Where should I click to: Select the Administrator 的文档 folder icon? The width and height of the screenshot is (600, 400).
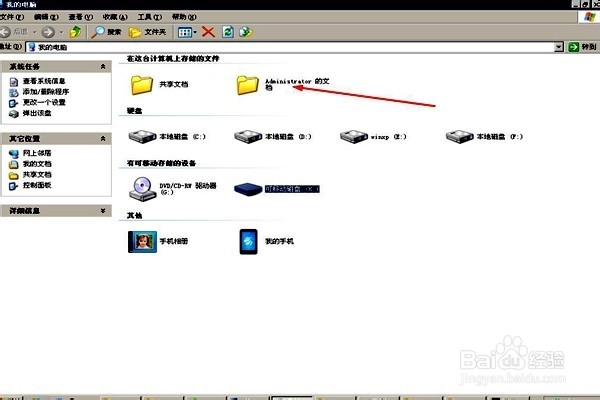248,85
